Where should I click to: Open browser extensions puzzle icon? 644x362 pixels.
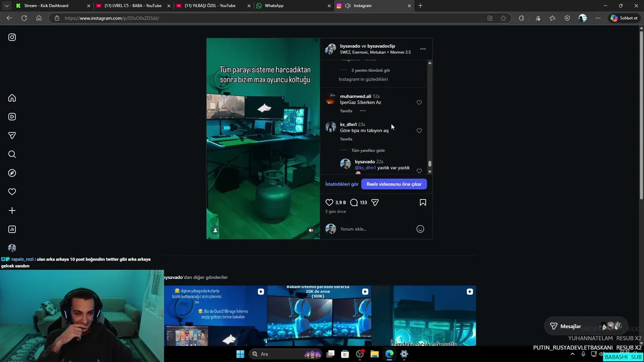pos(521,18)
